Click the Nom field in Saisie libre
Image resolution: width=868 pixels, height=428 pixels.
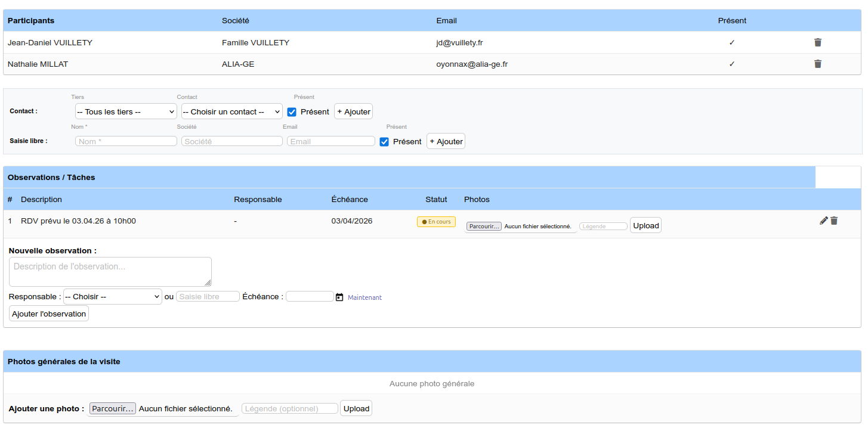(x=126, y=141)
